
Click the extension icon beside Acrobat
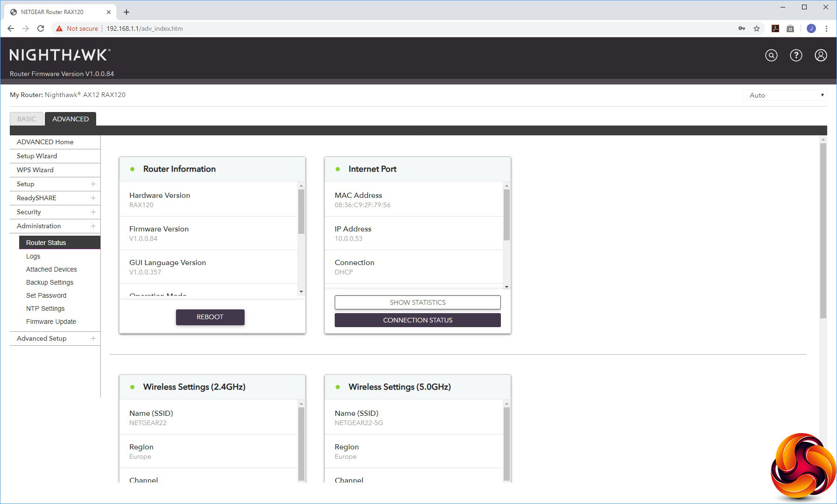tap(790, 28)
